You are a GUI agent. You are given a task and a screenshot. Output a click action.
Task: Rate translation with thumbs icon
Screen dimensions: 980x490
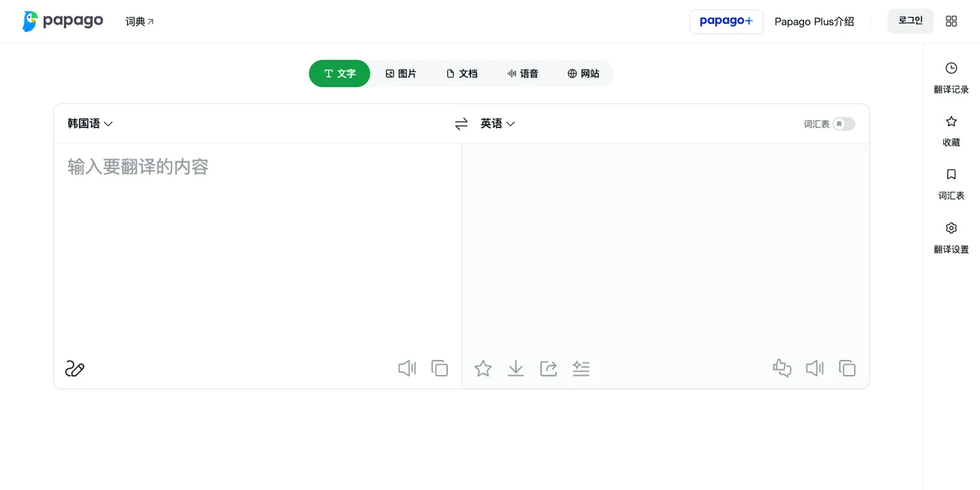pyautogui.click(x=782, y=368)
